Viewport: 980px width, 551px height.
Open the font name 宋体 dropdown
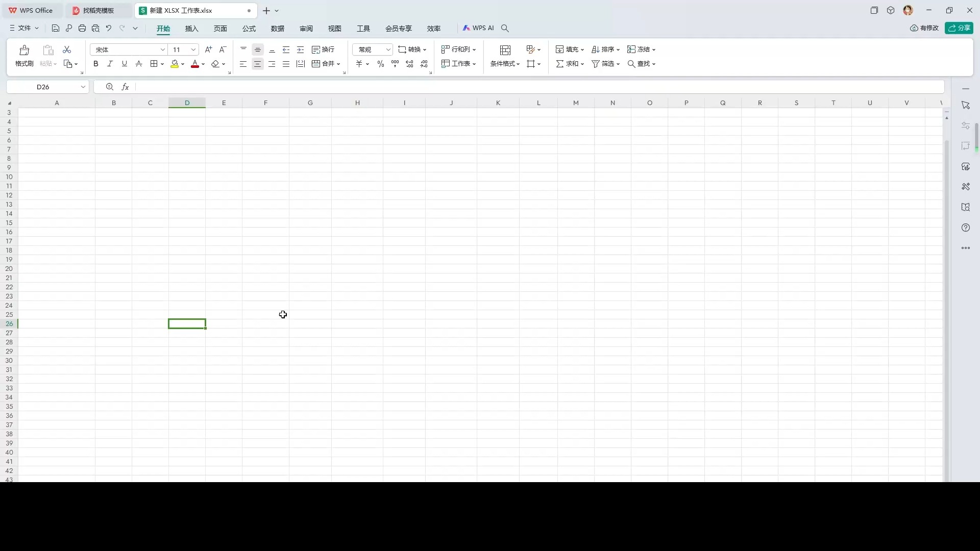(x=163, y=49)
